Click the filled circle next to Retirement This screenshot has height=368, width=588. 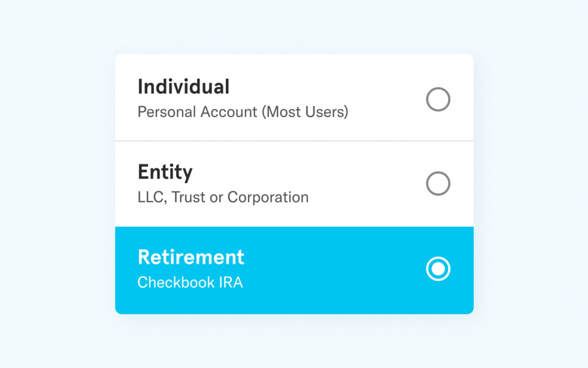(x=438, y=269)
